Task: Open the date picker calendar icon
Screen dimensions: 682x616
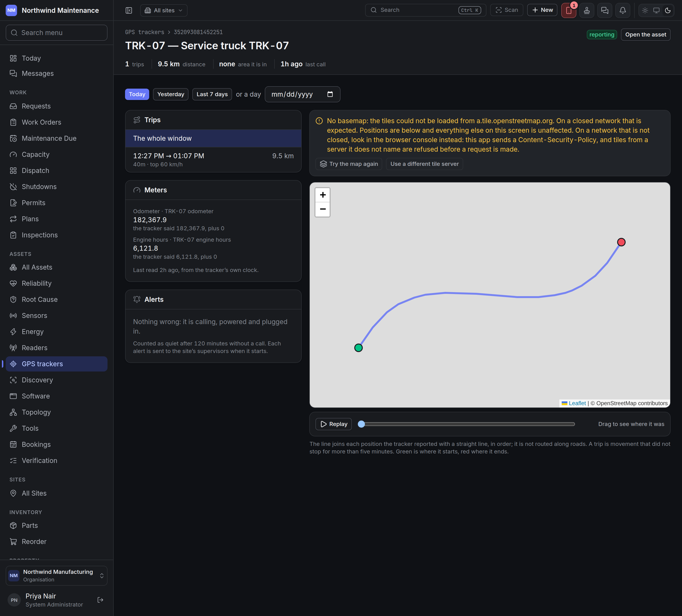Action: click(330, 94)
